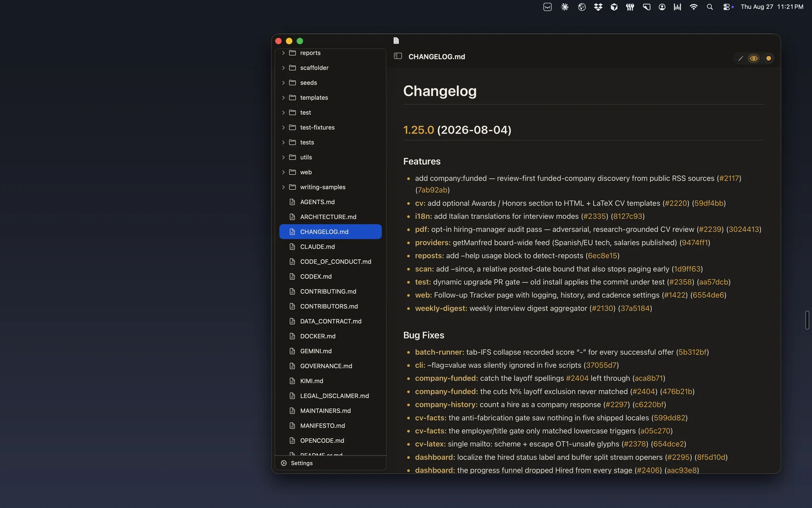Open commit link aac93e8

(x=681, y=470)
